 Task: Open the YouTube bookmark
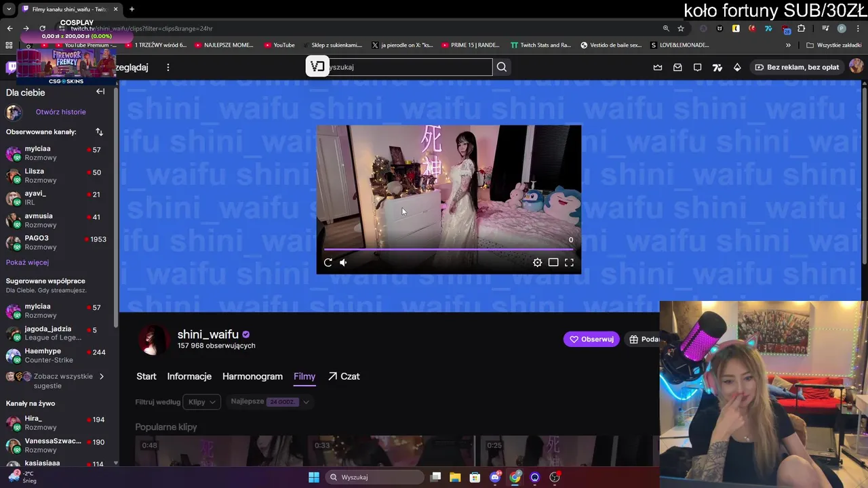278,45
